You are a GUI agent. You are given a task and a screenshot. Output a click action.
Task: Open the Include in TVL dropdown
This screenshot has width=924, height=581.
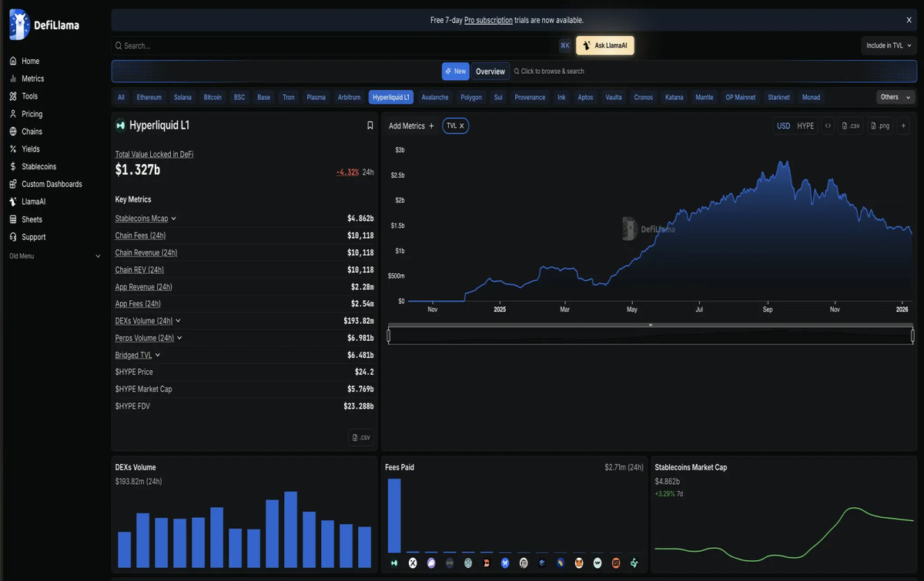pos(889,46)
